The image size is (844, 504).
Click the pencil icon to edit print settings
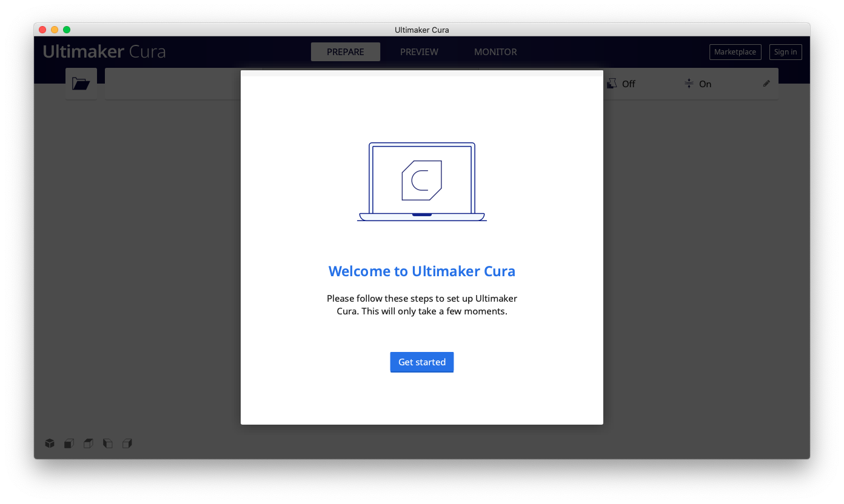[x=766, y=84]
